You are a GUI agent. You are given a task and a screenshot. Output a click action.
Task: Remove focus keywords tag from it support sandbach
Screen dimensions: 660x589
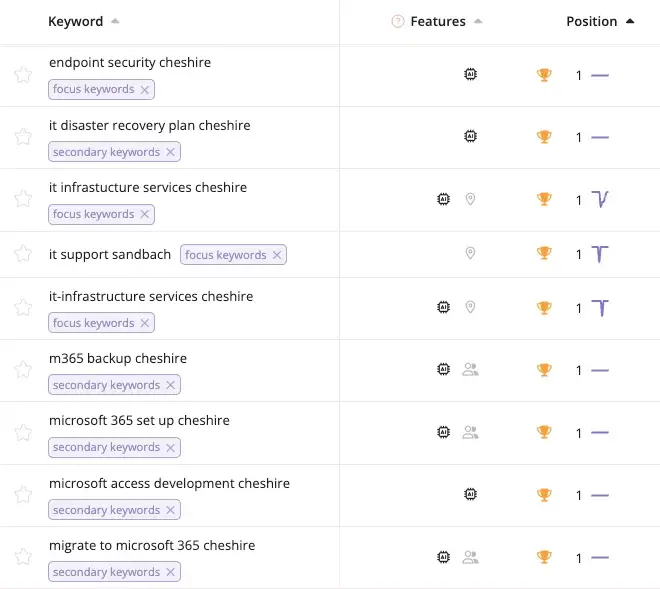tap(277, 255)
